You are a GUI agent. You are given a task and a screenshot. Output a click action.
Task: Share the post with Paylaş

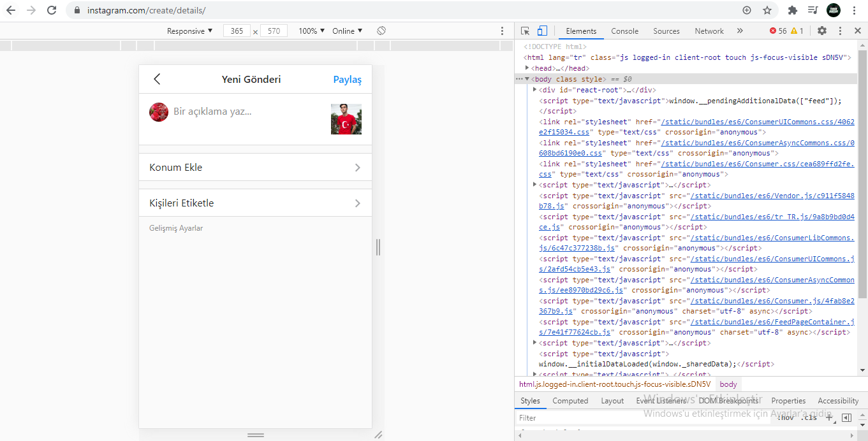tap(348, 80)
